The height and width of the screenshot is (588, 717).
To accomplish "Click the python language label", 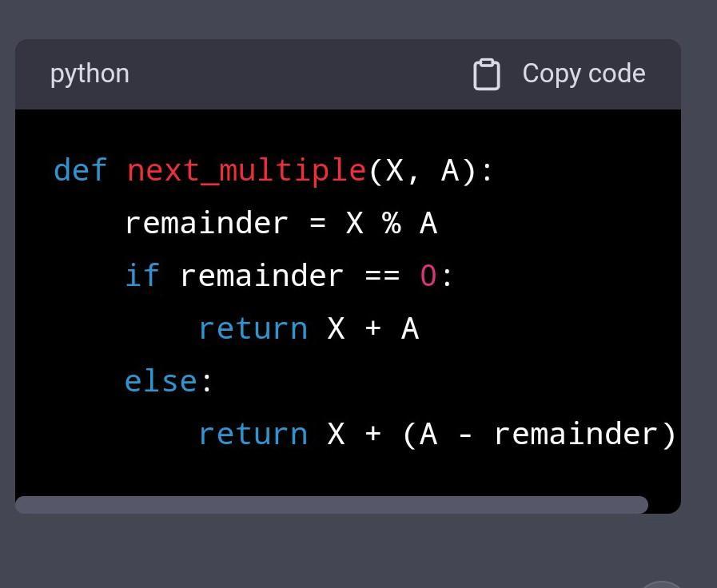I will [90, 73].
